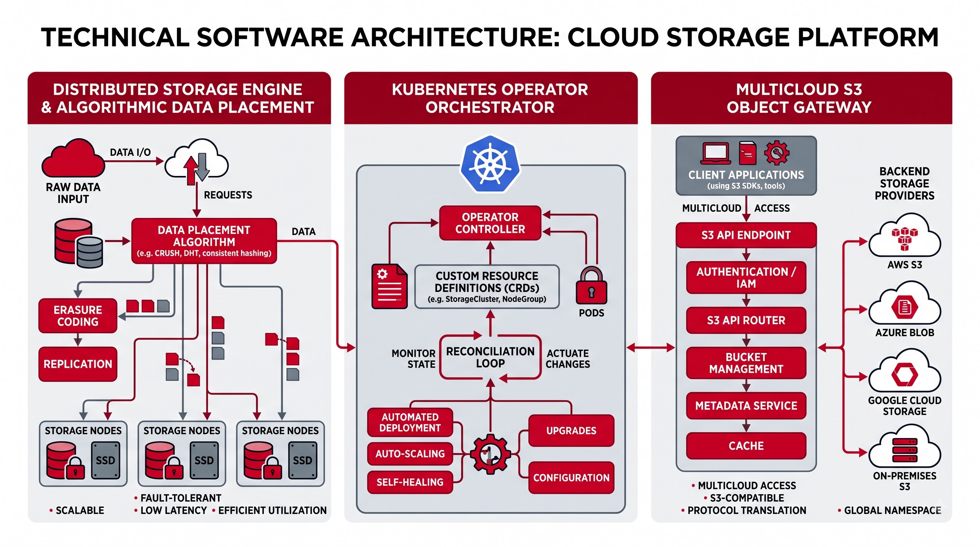Select the S3 API Endpoint box
Viewport: 980px width, 547px height.
[x=746, y=235]
